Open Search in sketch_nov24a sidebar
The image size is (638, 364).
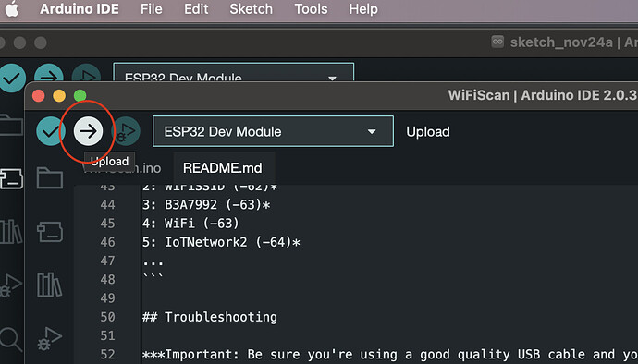point(11,340)
